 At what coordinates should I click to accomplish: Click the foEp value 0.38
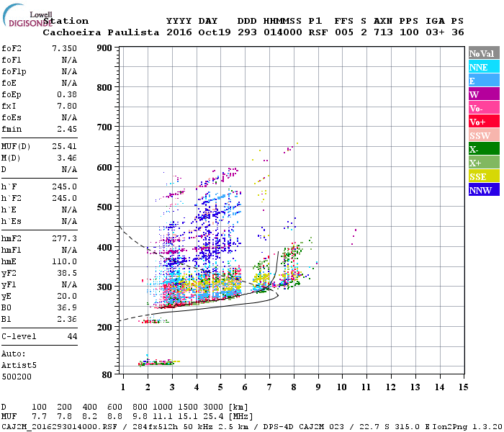click(67, 94)
